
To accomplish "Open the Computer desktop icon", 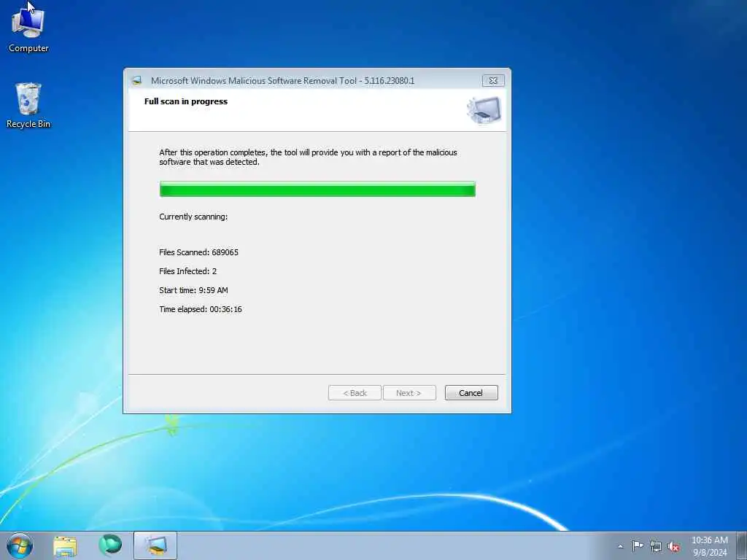I will 28,31.
